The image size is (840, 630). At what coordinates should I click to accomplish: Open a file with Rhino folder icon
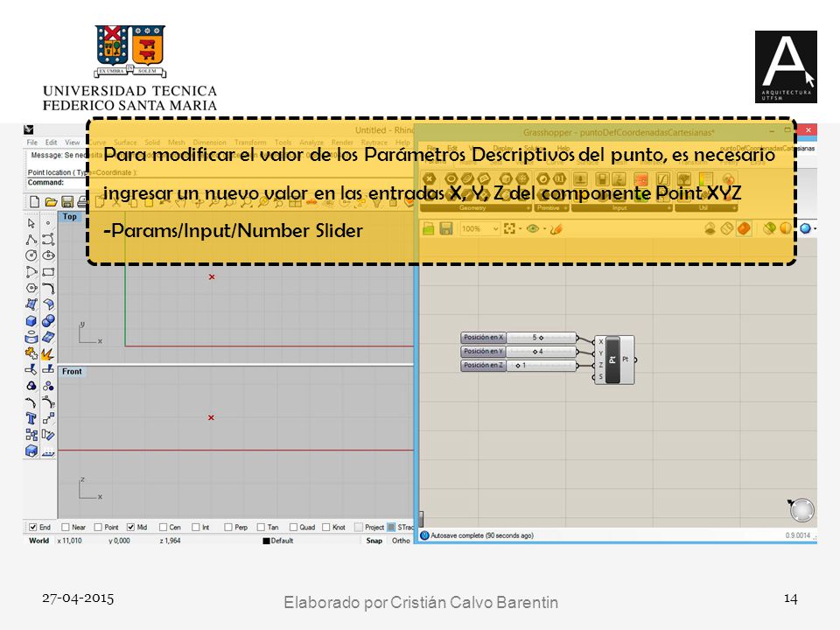[x=51, y=201]
